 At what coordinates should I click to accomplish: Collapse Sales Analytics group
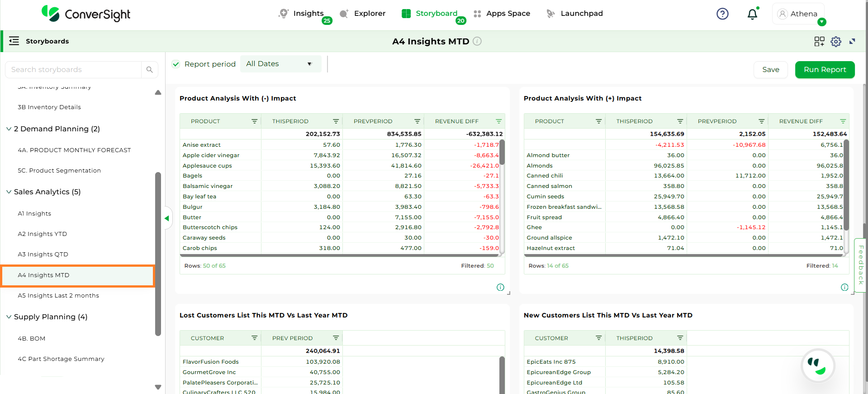pyautogui.click(x=9, y=192)
